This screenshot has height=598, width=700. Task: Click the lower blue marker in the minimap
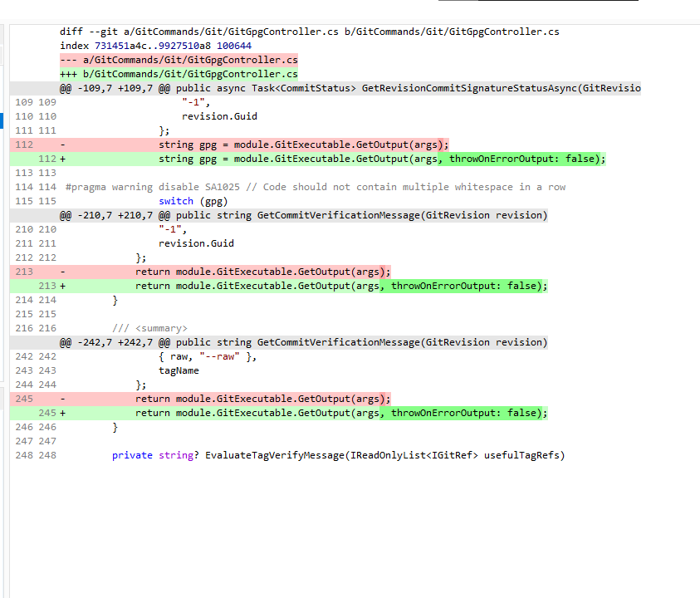(x=2, y=126)
